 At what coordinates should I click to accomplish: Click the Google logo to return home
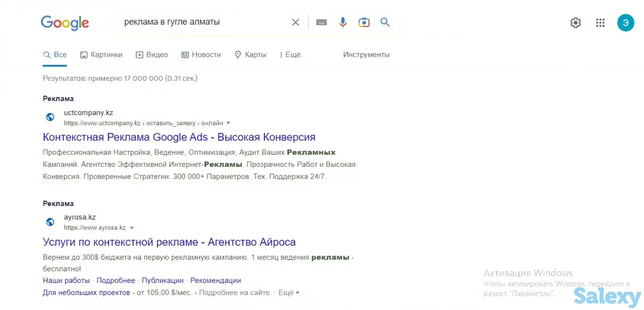point(65,23)
